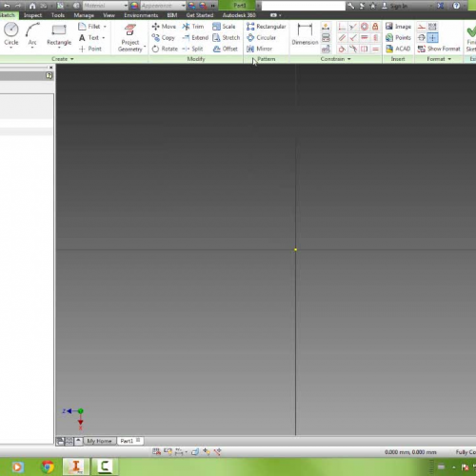
Task: Apply the Smooth G2 constraint
Action: [353, 49]
